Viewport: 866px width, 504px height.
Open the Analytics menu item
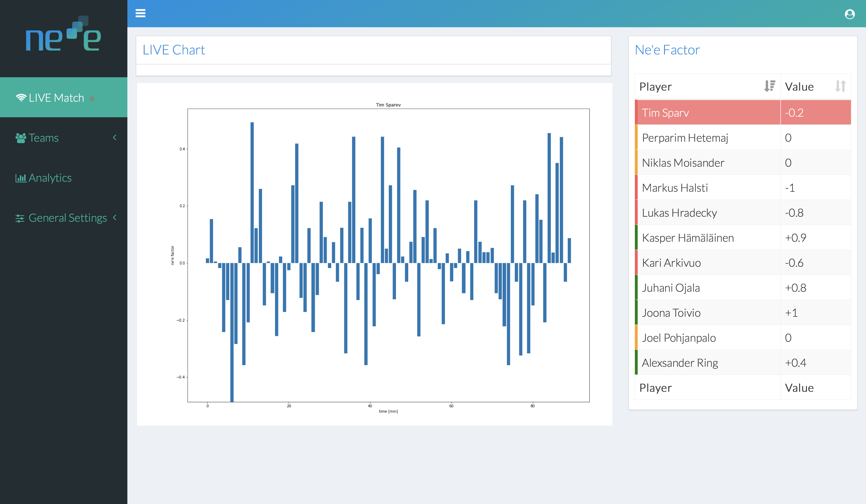click(50, 178)
